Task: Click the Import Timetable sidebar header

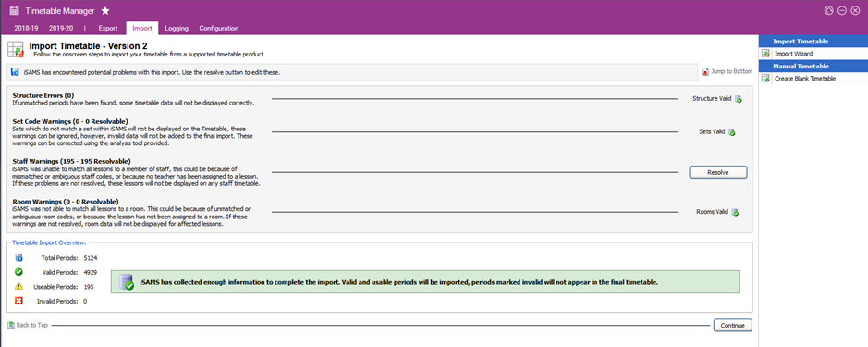Action: [813, 42]
